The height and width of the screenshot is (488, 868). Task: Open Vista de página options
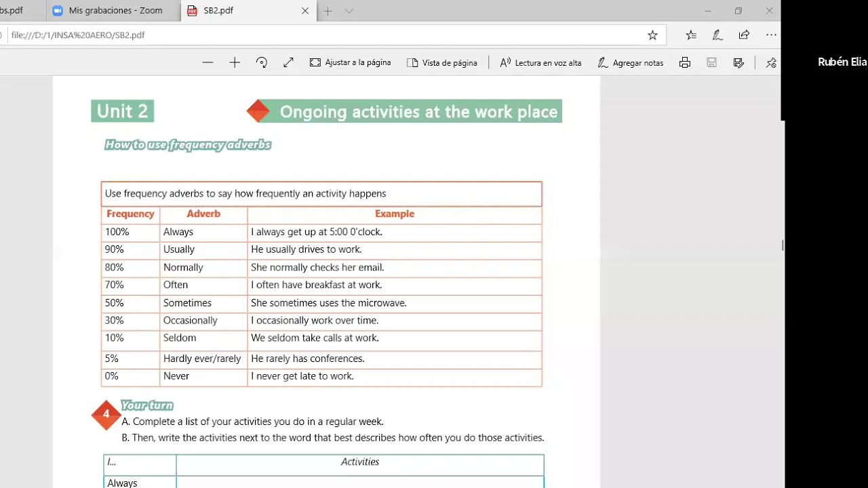442,62
